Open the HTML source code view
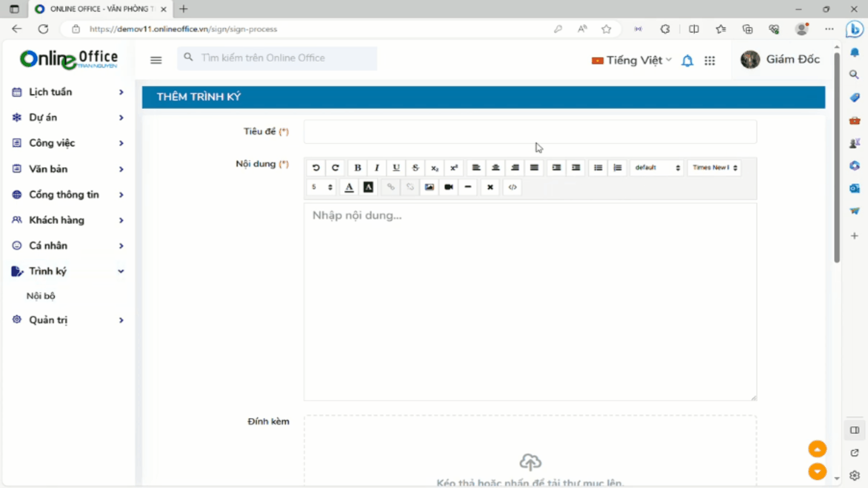The width and height of the screenshot is (868, 488). [512, 187]
